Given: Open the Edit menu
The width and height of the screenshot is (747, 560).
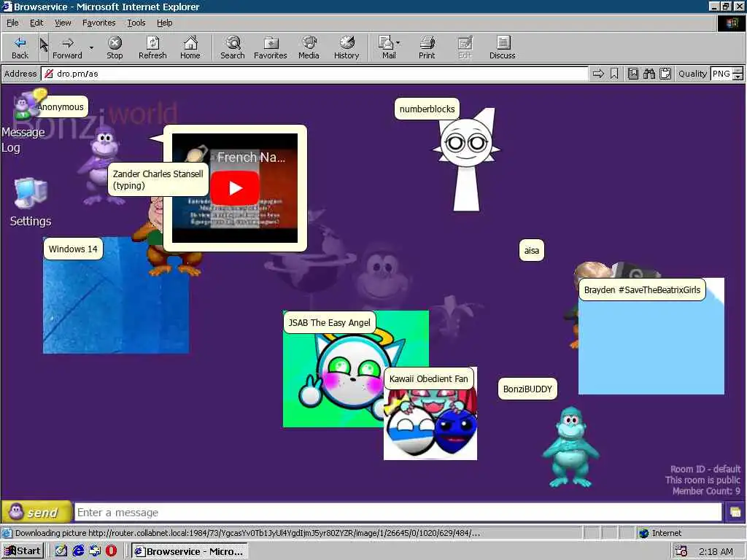Looking at the screenshot, I should coord(36,23).
